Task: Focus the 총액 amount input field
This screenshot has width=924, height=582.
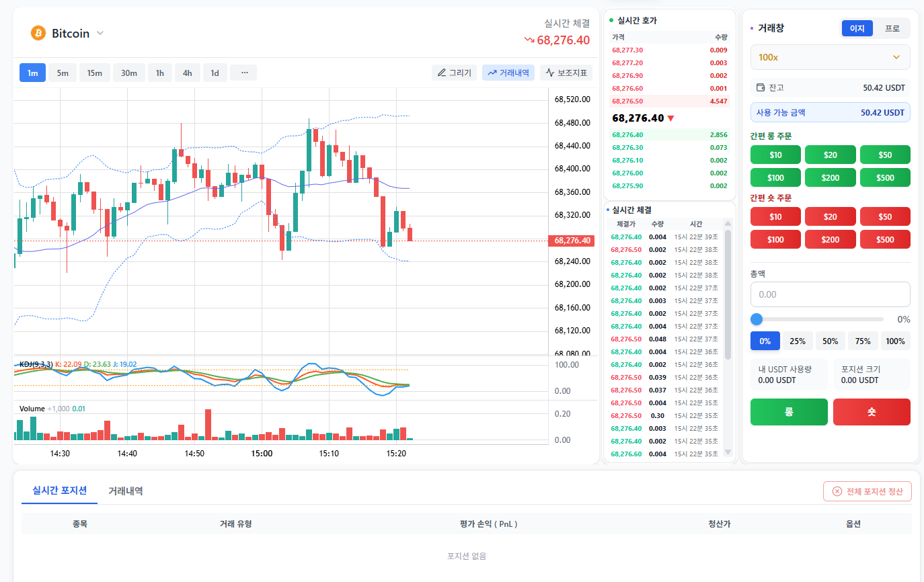Action: (830, 294)
